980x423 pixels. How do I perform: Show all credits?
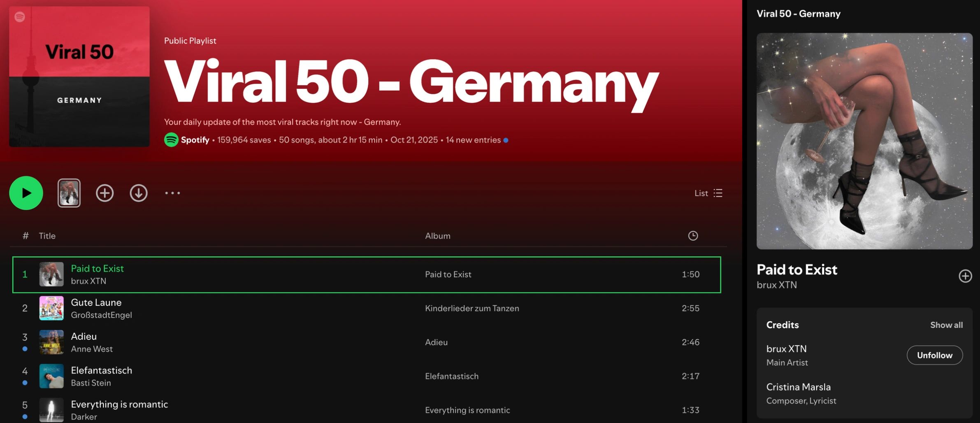point(946,325)
